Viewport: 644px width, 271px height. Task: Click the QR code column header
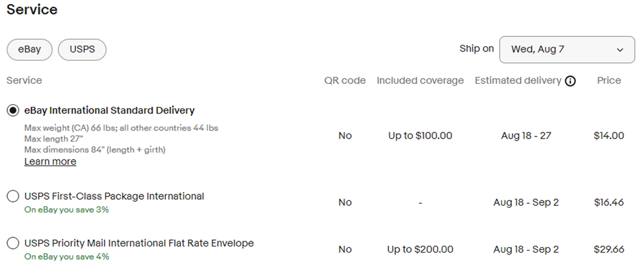click(345, 80)
